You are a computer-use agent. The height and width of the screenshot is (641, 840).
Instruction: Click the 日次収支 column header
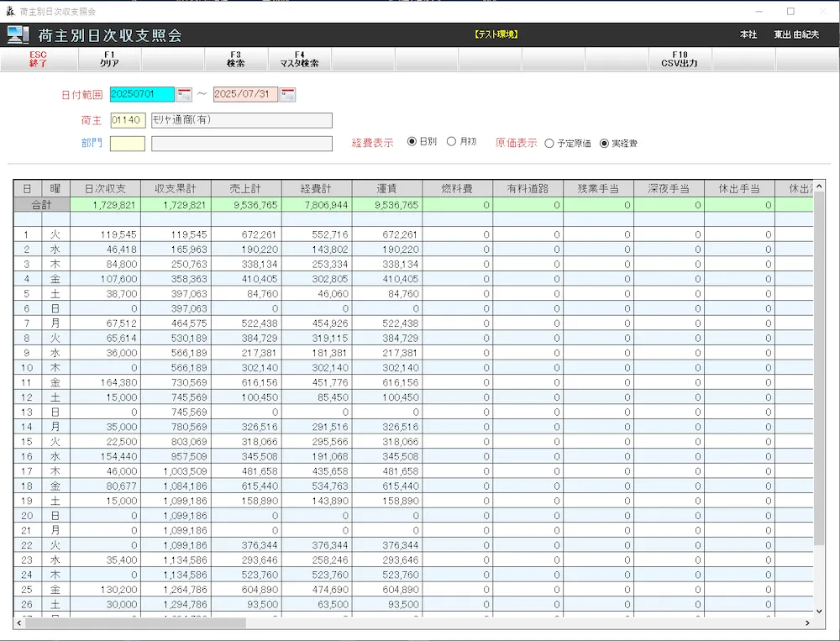tap(105, 188)
